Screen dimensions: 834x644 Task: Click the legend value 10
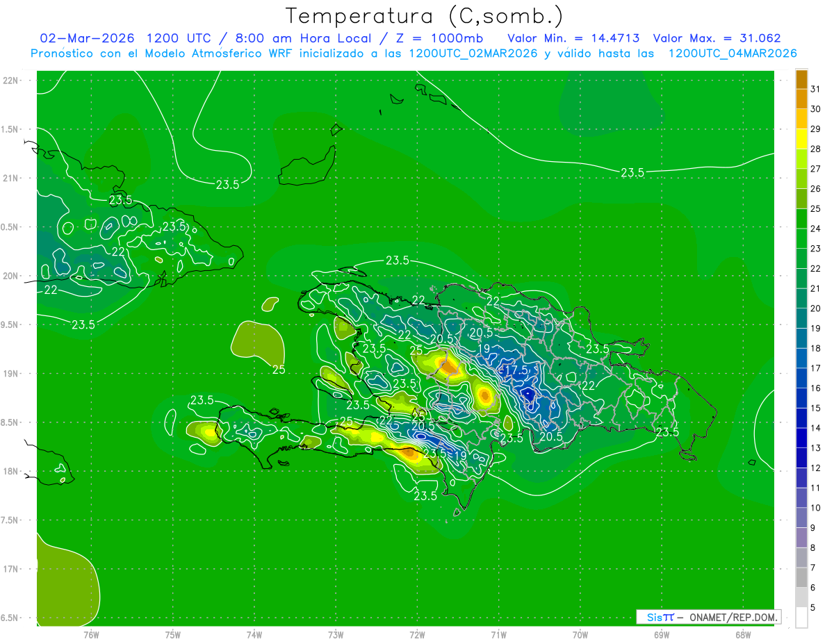(816, 508)
